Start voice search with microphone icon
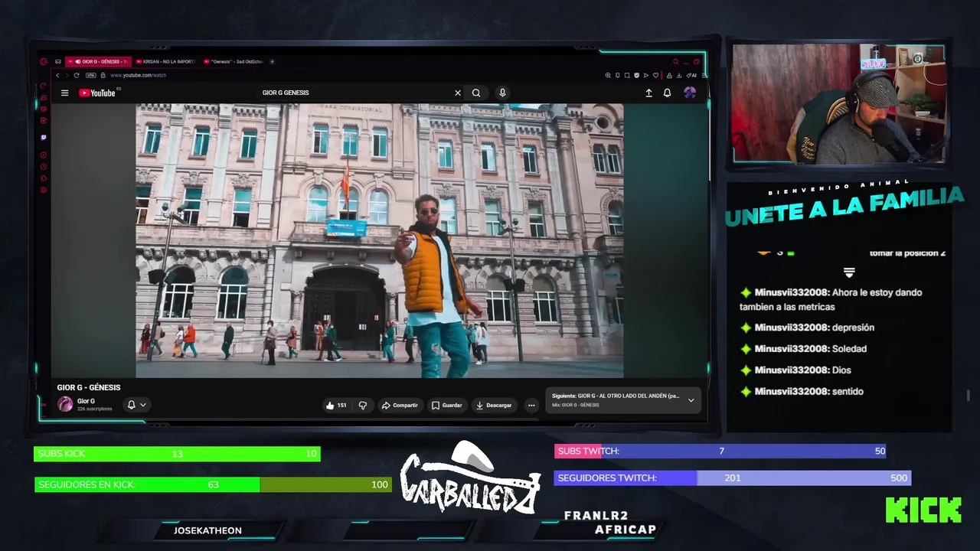Image resolution: width=980 pixels, height=551 pixels. (502, 93)
